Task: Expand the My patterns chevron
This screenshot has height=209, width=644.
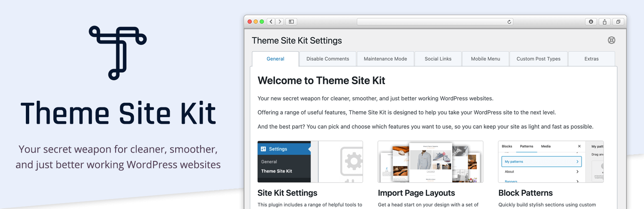Action: [x=578, y=161]
